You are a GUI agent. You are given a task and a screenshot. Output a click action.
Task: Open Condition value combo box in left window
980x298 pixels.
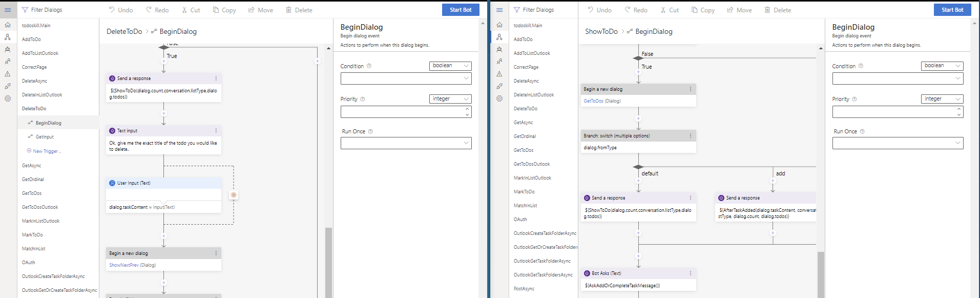pyautogui.click(x=406, y=78)
